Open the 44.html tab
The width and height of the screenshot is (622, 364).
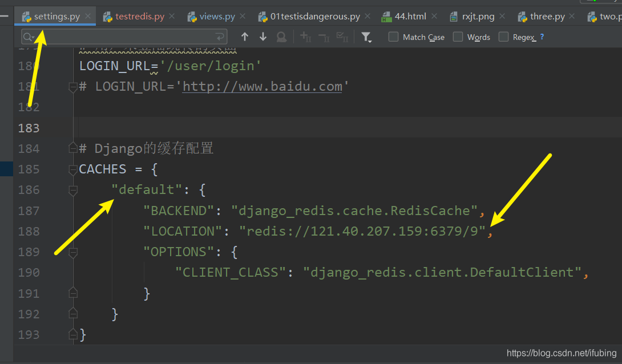coord(410,16)
